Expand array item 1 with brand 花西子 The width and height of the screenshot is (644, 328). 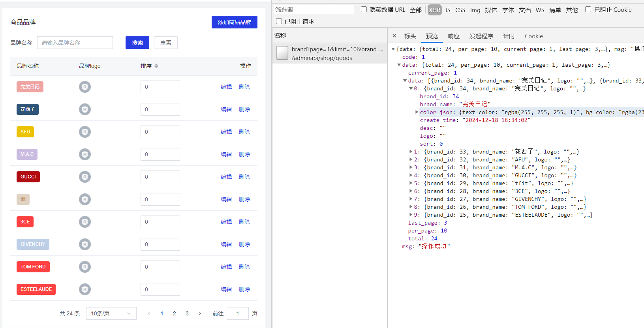[411, 152]
